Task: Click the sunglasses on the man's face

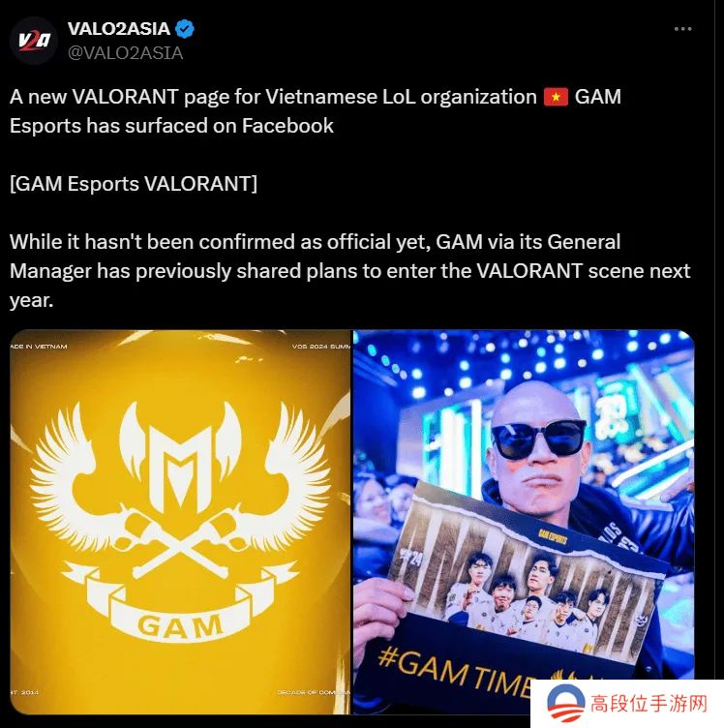Action: point(539,439)
